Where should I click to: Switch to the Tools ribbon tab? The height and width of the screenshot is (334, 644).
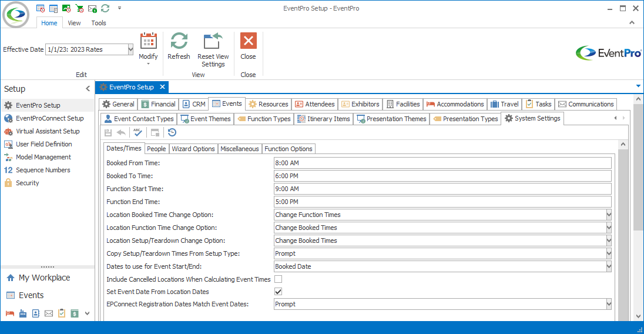(x=99, y=23)
